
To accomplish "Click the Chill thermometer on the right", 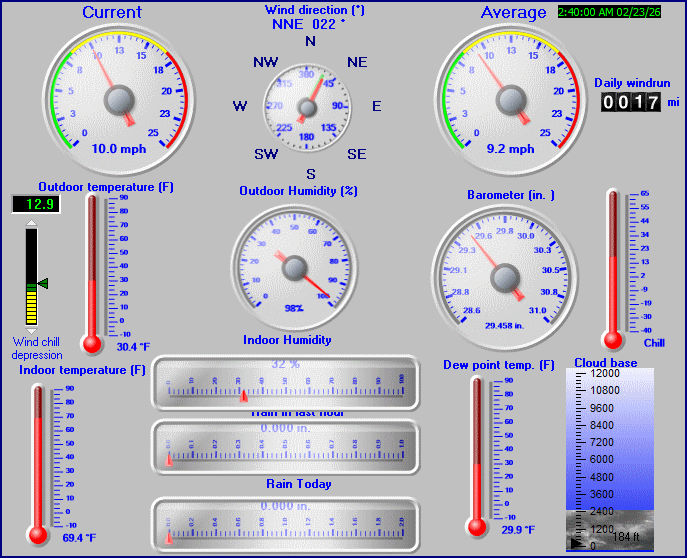I will tap(612, 268).
